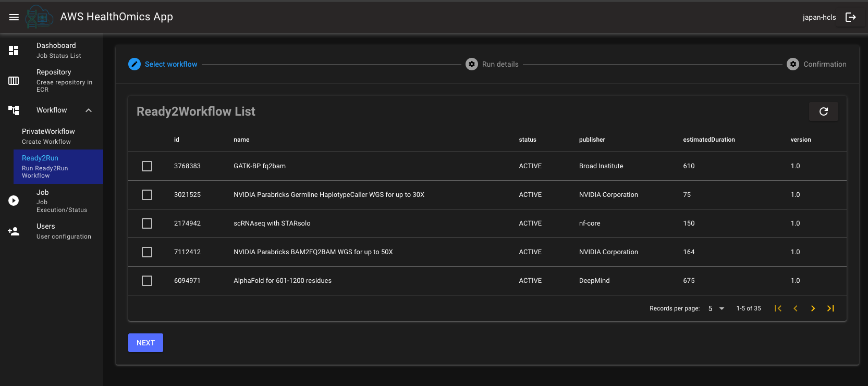Viewport: 868px width, 386px height.
Task: Select Ready2Run sidebar item
Action: tap(58, 167)
